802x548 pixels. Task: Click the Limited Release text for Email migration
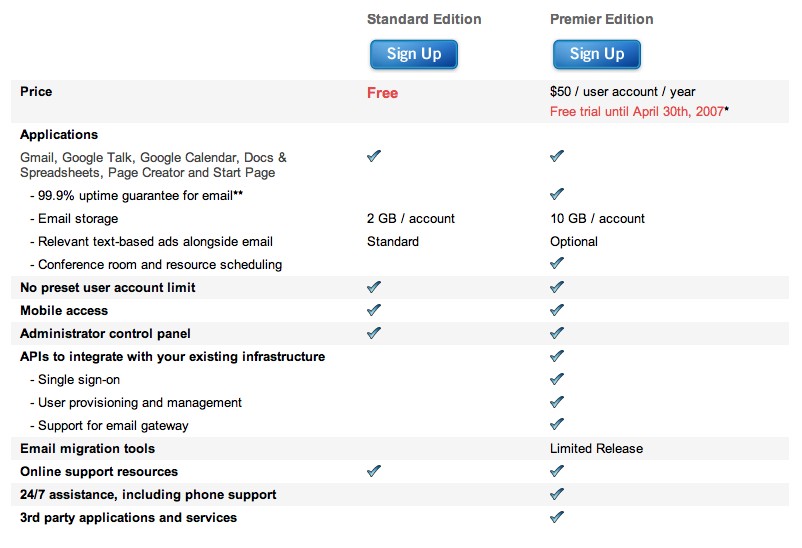tap(596, 448)
